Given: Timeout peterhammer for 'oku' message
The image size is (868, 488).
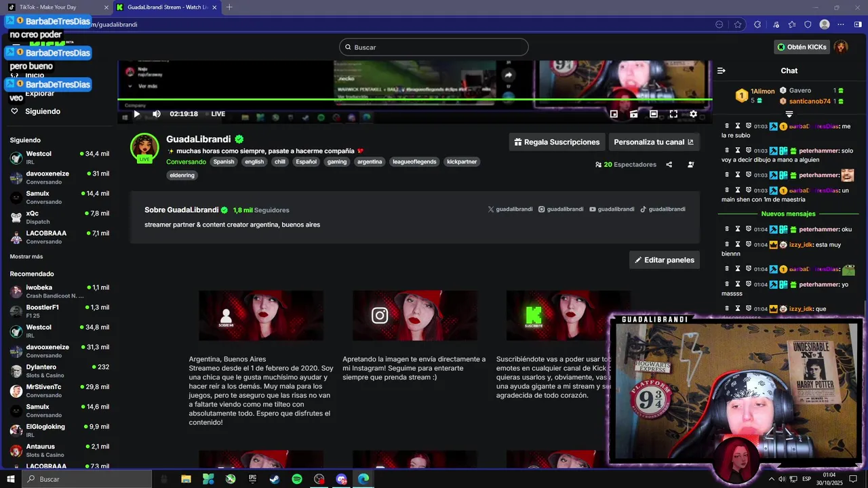Looking at the screenshot, I should [738, 229].
